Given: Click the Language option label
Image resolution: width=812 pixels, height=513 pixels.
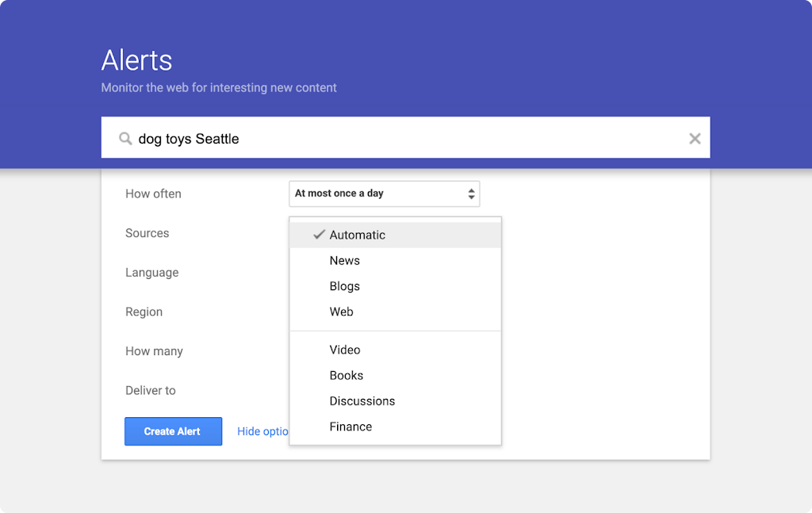Looking at the screenshot, I should pos(152,273).
